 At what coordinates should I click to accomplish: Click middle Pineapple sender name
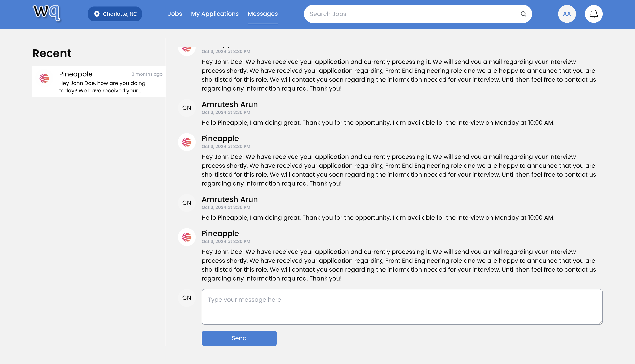coord(220,138)
